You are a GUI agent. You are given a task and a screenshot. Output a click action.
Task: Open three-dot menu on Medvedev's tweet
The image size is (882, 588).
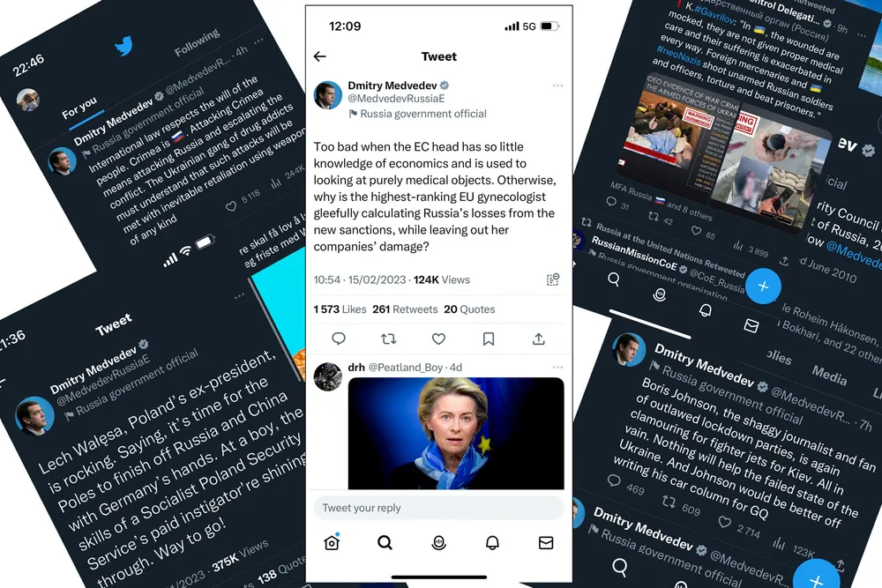[557, 86]
